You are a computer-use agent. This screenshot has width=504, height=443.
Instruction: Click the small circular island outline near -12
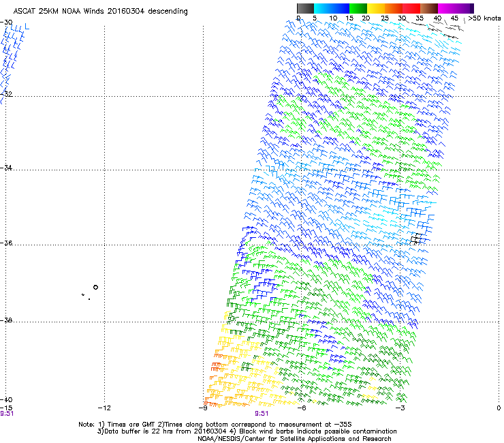(95, 288)
